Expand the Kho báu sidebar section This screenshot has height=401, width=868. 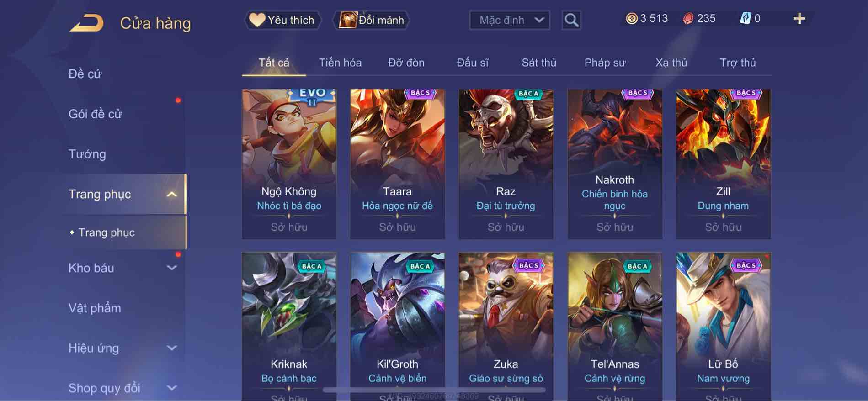(x=171, y=268)
